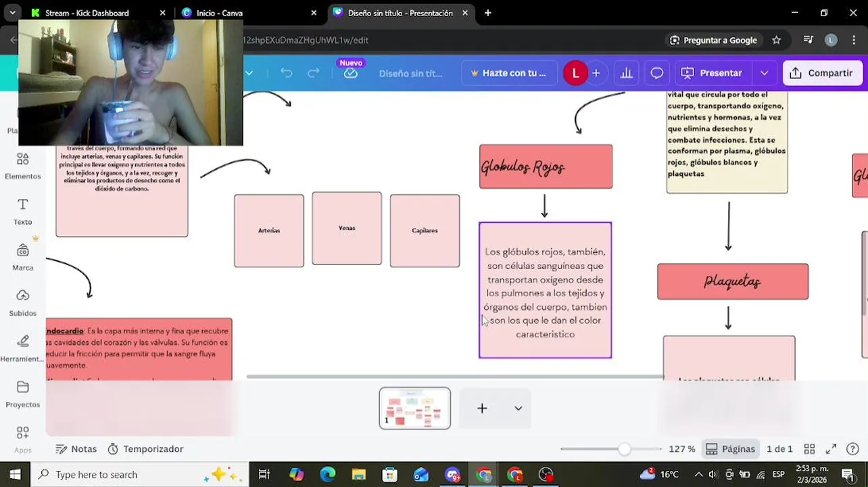The width and height of the screenshot is (868, 487).
Task: Open a new Chrome tab
Action: [x=487, y=13]
